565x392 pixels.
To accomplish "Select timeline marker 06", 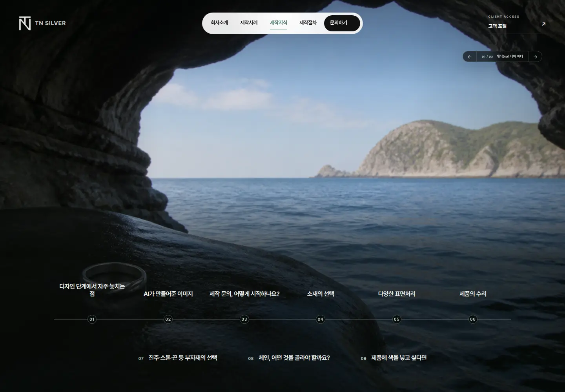I will pos(472,319).
